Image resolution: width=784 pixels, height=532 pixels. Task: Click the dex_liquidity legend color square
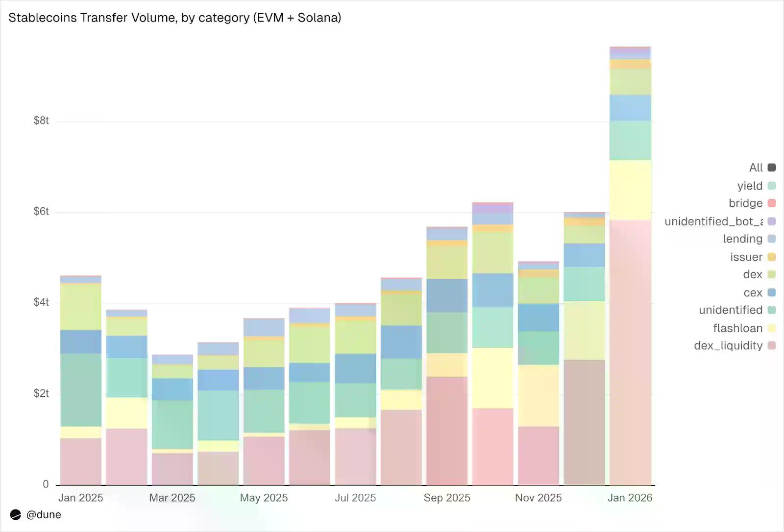772,346
